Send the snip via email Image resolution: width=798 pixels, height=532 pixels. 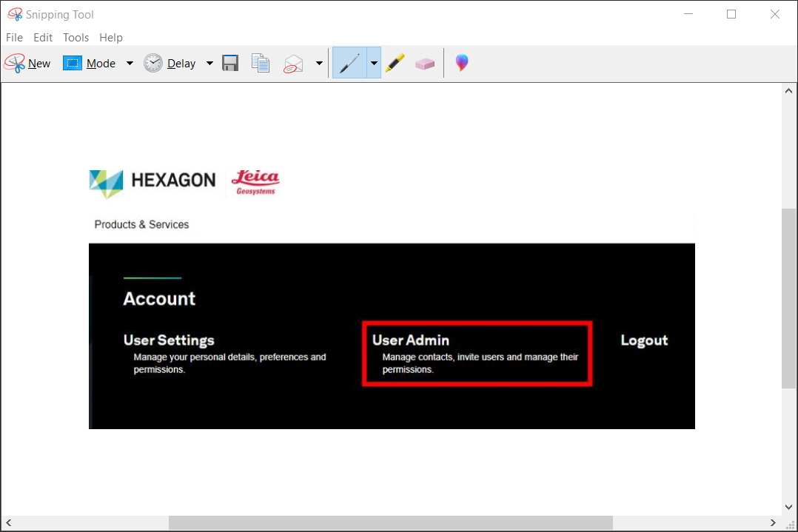(x=295, y=63)
